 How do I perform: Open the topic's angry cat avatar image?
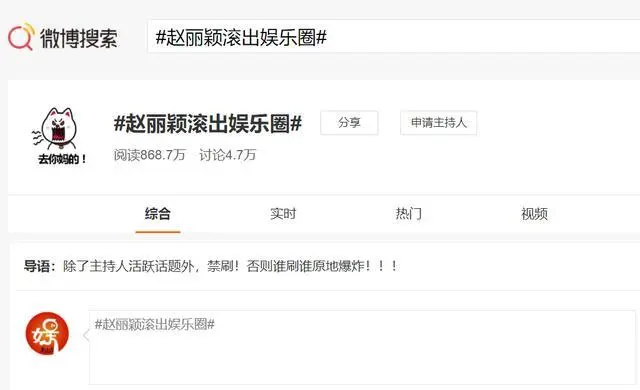point(60,136)
